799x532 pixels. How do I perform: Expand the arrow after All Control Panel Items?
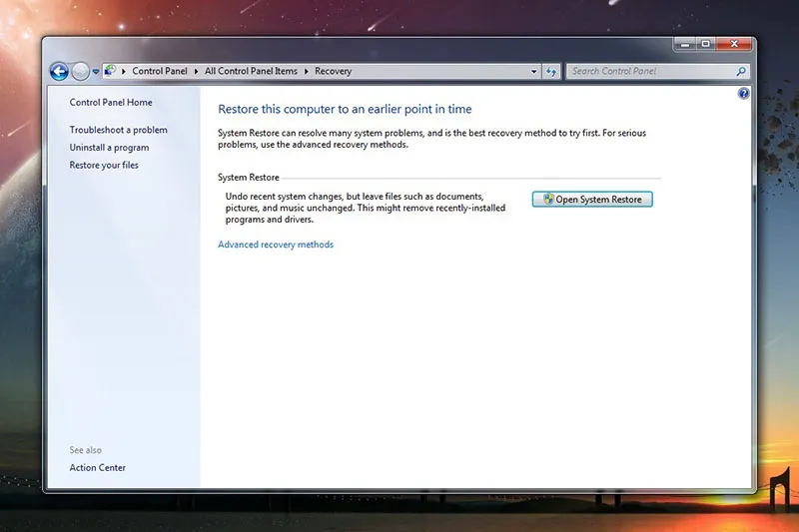pyautogui.click(x=308, y=72)
